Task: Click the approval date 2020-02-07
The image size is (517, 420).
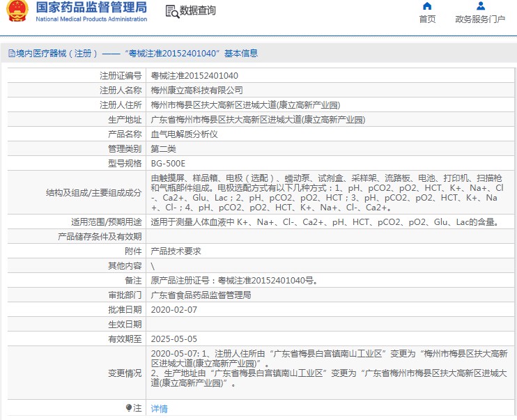Action: click(x=174, y=309)
